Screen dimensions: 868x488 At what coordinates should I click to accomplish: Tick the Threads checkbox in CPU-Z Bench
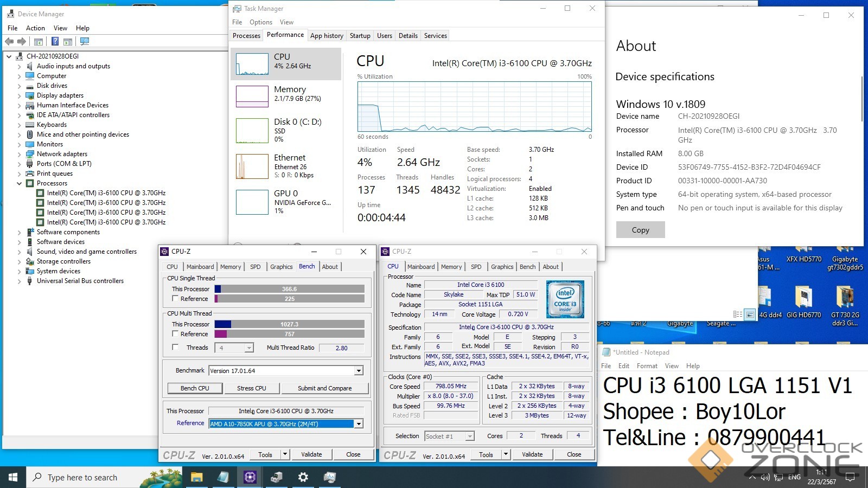point(175,347)
